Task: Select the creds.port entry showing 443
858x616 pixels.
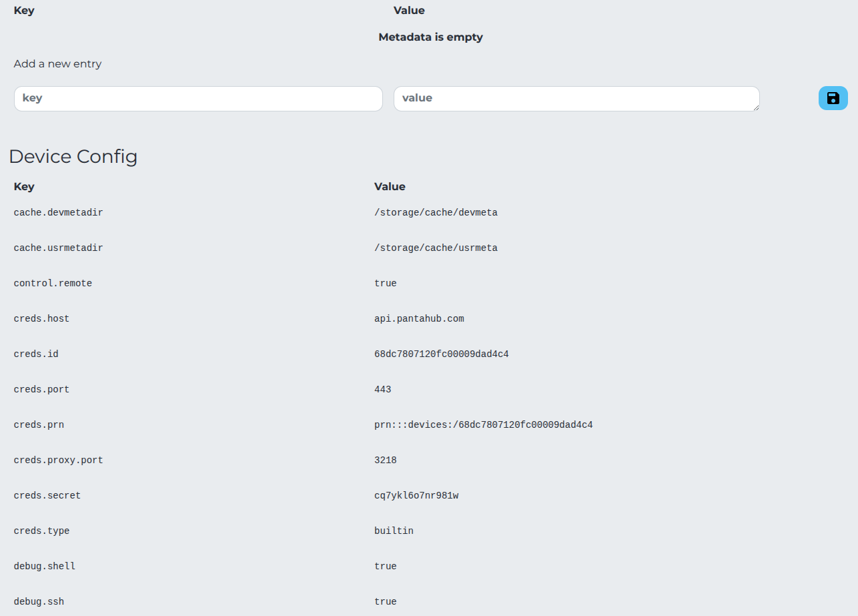Action: 383,389
